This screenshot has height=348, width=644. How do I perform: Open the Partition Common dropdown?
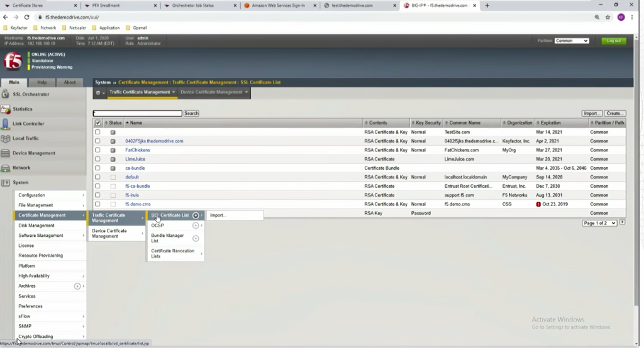click(572, 41)
